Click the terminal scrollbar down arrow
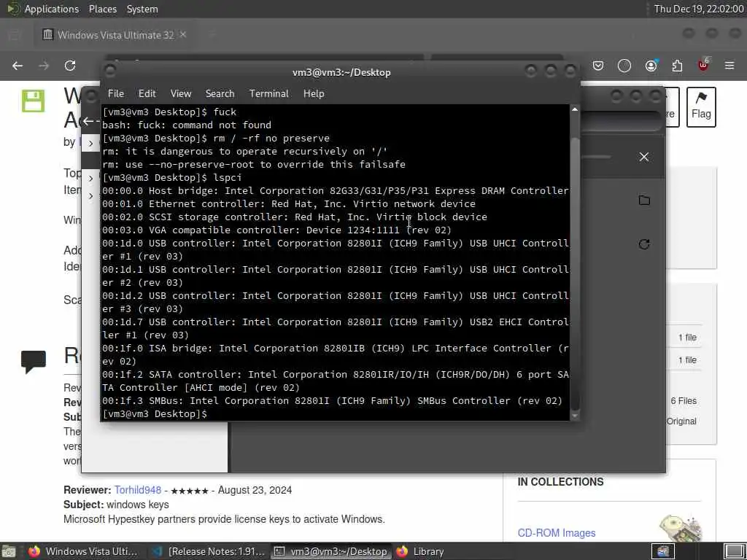Image resolution: width=747 pixels, height=560 pixels. pos(575,416)
